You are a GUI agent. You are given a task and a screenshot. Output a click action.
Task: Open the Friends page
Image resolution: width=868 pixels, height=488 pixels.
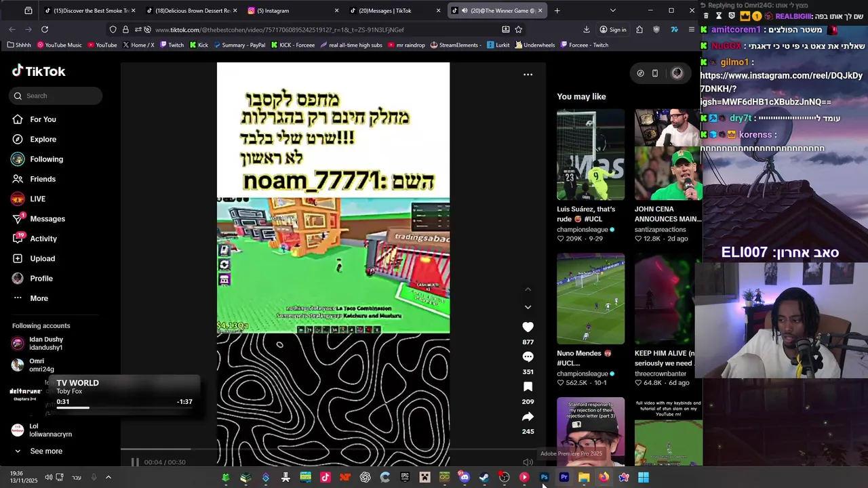pyautogui.click(x=43, y=179)
